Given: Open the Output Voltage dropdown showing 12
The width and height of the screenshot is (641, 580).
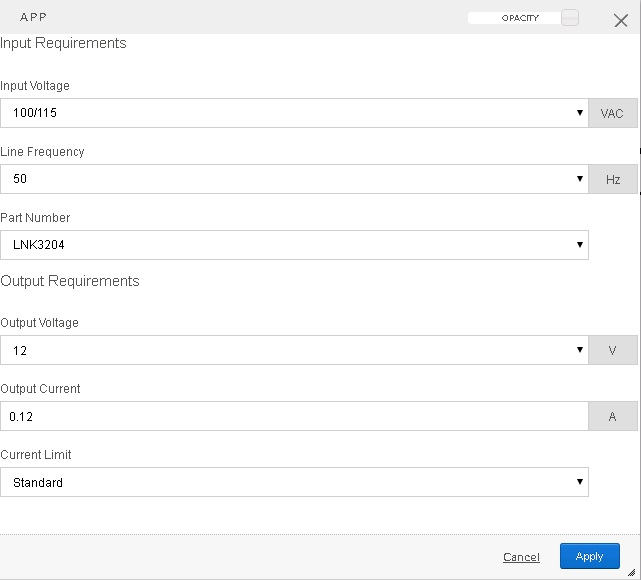Looking at the screenshot, I should click(x=294, y=350).
